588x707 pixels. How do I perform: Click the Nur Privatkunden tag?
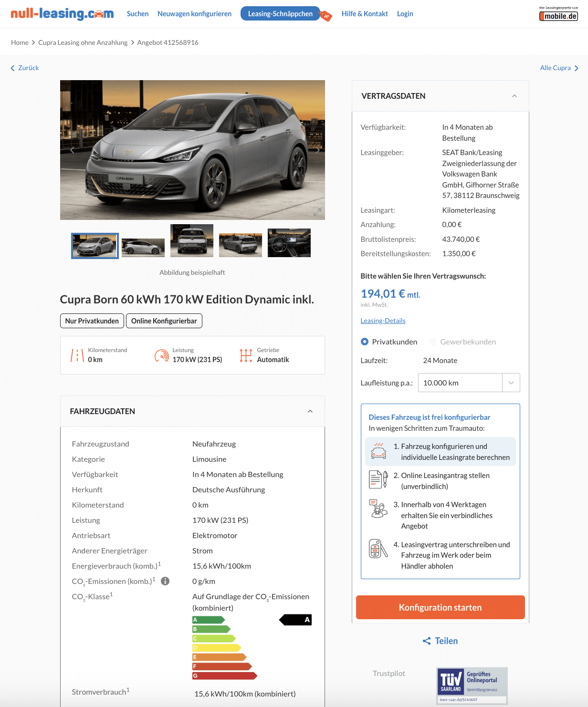(92, 321)
